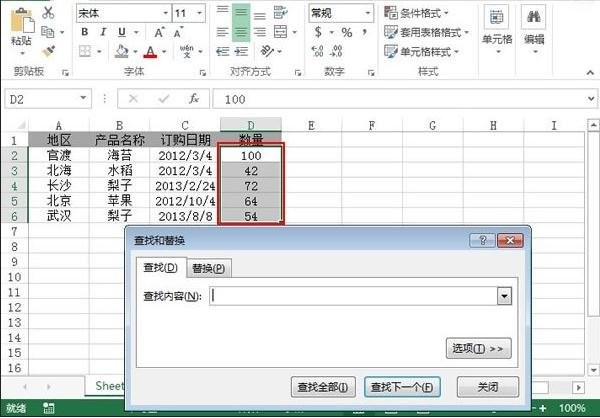
Task: Click the 查找全部 (Find All) button
Action: (x=322, y=387)
